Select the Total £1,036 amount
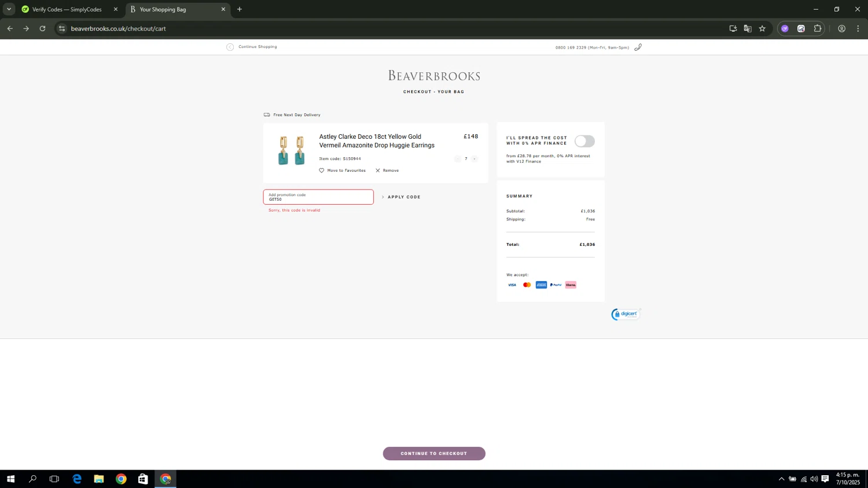Image resolution: width=868 pixels, height=488 pixels. [x=587, y=245]
